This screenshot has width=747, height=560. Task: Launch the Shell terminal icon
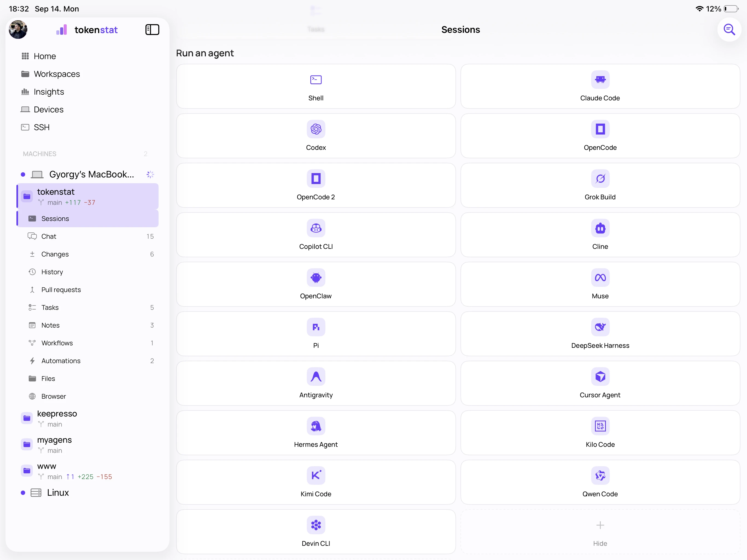(316, 80)
